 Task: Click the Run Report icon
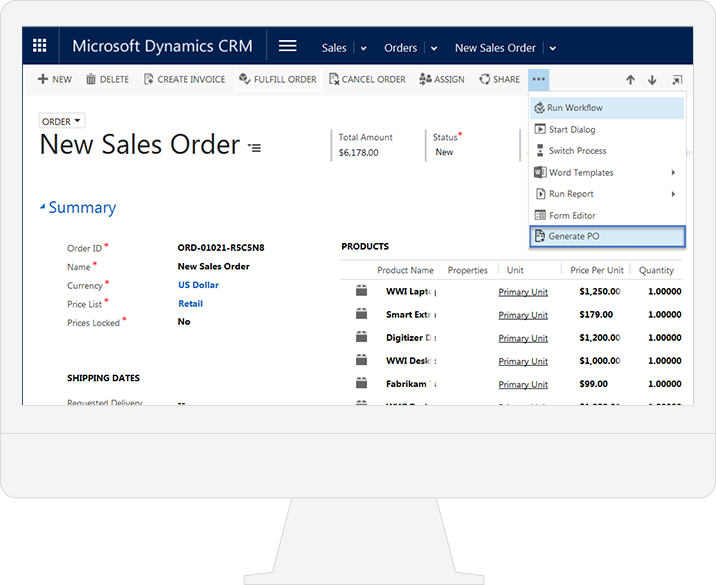(x=540, y=194)
